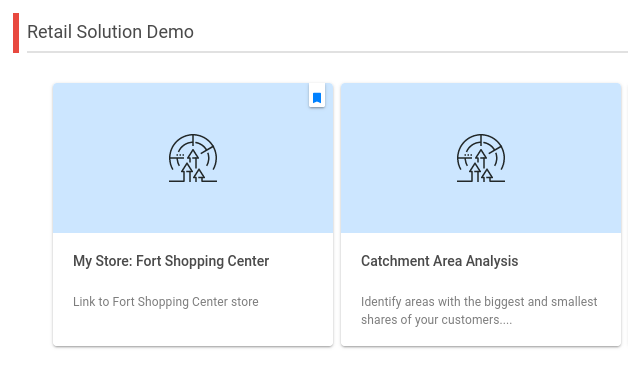Click Catchment Area Analysis description text

coord(479,311)
